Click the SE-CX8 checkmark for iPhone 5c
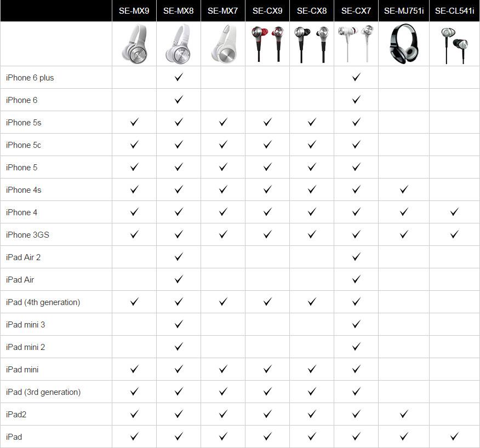Screen dimensions: 480x448 point(312,145)
